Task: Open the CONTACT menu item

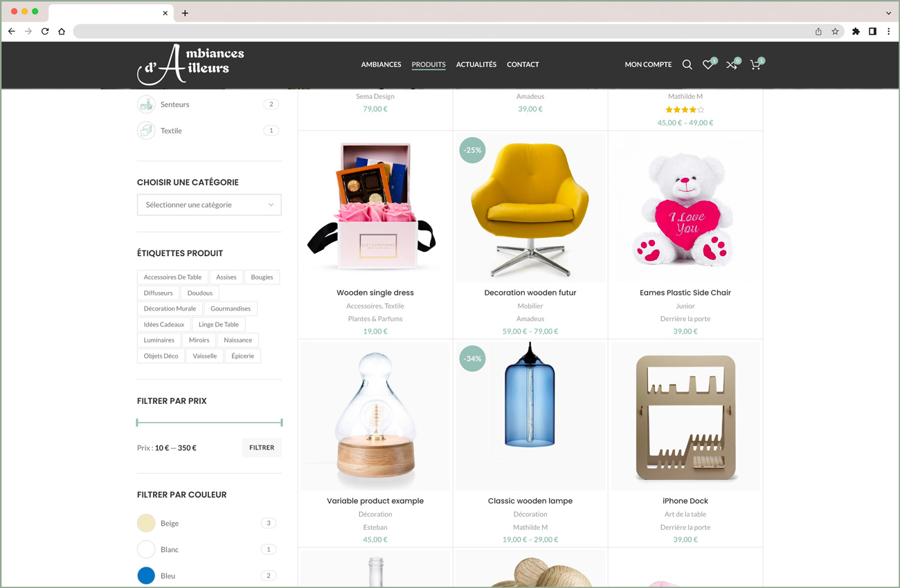Action: [523, 64]
